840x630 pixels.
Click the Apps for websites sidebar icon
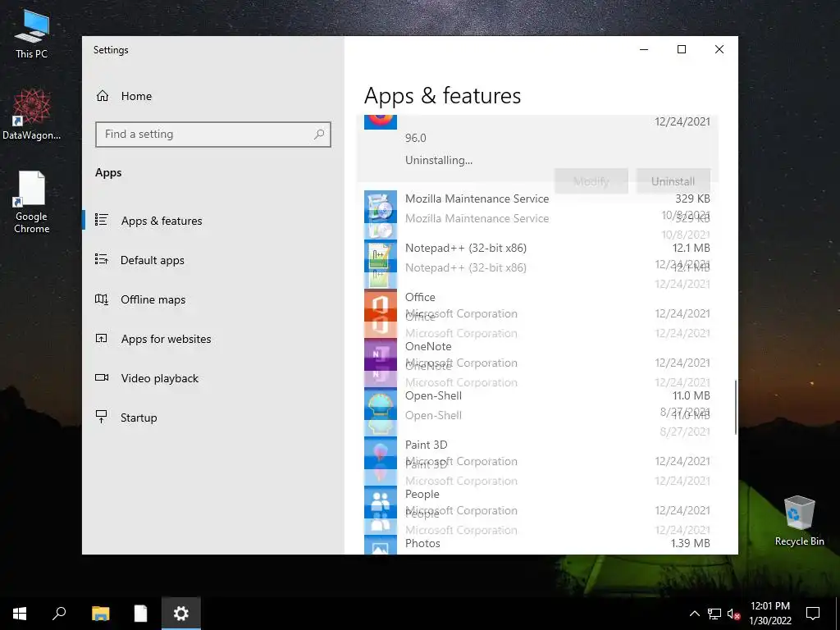tap(101, 338)
